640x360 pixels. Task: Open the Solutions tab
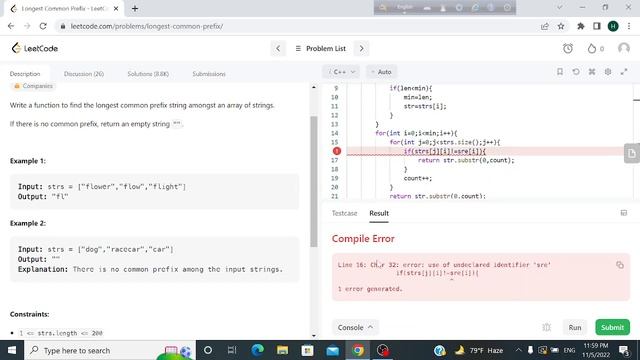click(x=148, y=74)
